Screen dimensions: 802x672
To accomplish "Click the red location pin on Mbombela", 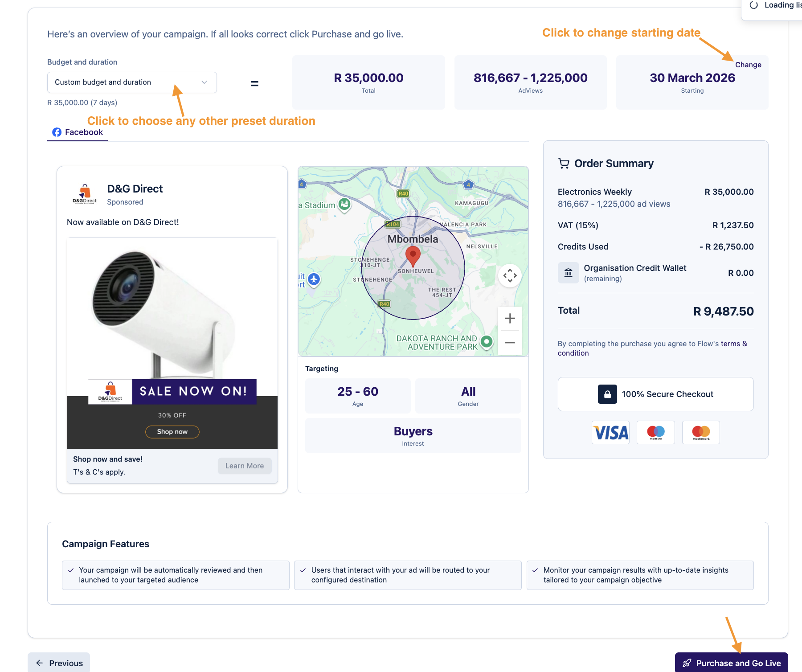I will (413, 256).
